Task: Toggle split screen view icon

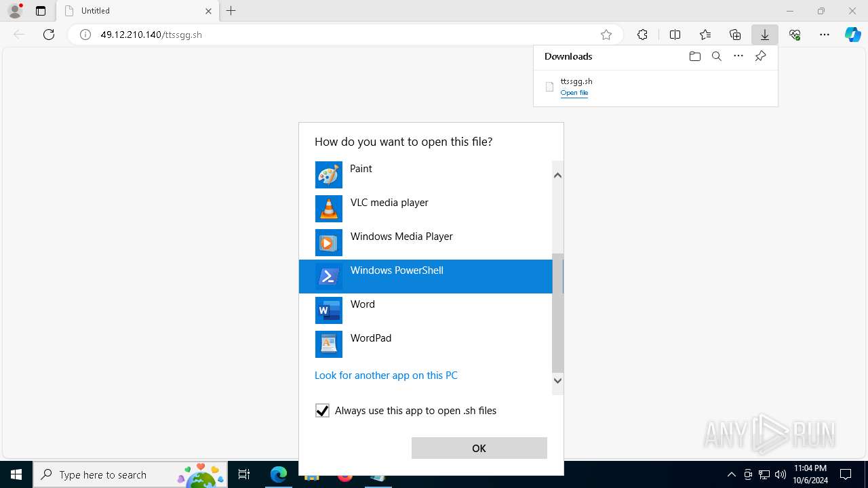Action: 675,35
